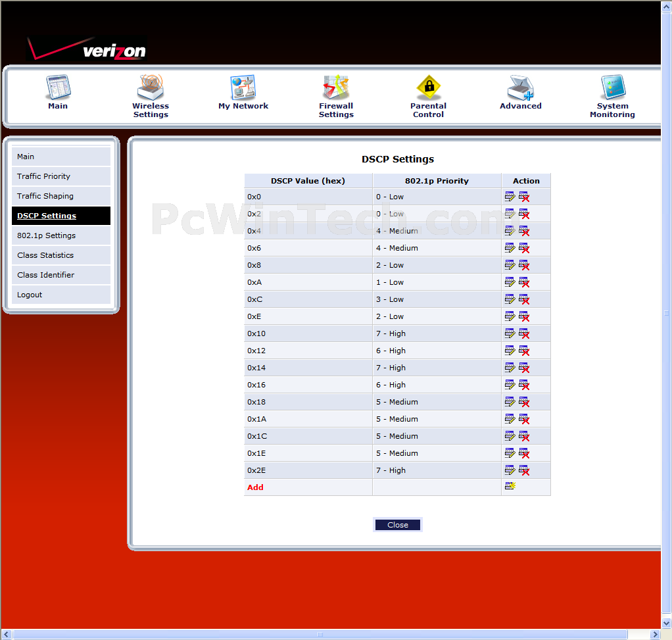This screenshot has height=640, width=672.
Task: Edit the 0x16 DSCP entry
Action: point(510,385)
